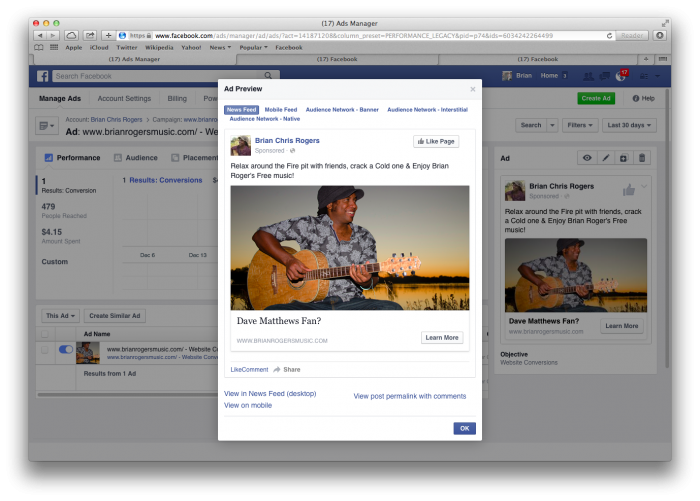Click the Brian Chris Rogers page name link in the dialog

pos(287,141)
